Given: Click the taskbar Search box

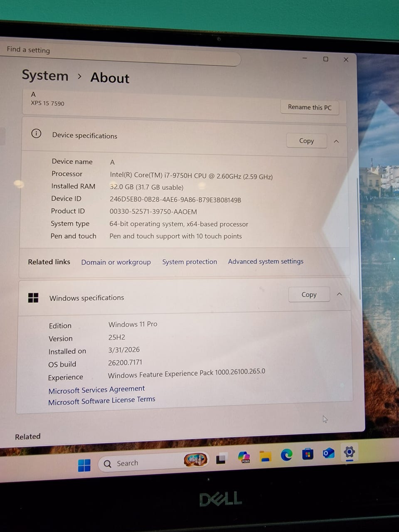Looking at the screenshot, I should click(153, 462).
